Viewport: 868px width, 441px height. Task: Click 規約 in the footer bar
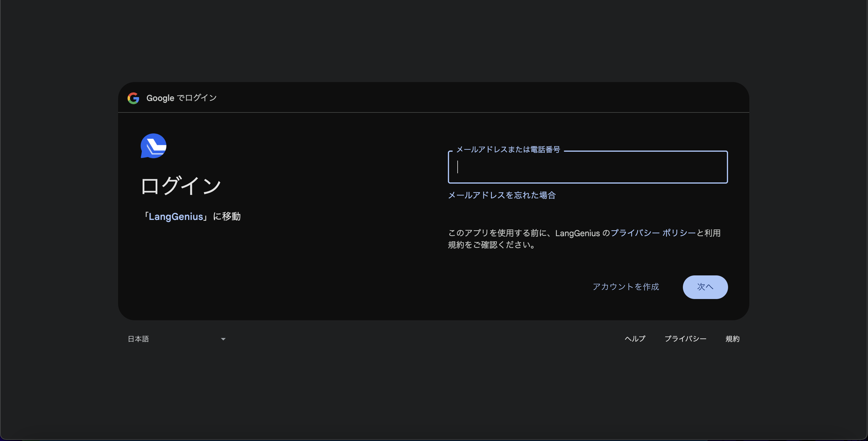click(732, 339)
